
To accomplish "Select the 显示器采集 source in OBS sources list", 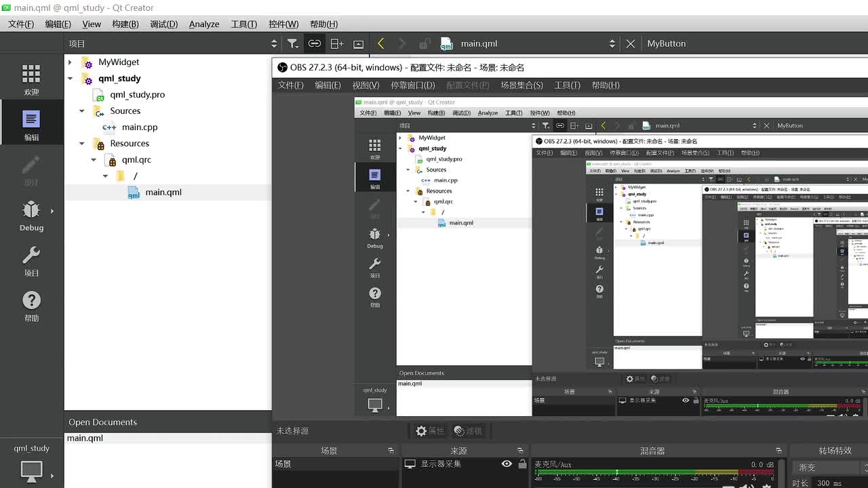I will coord(441,464).
